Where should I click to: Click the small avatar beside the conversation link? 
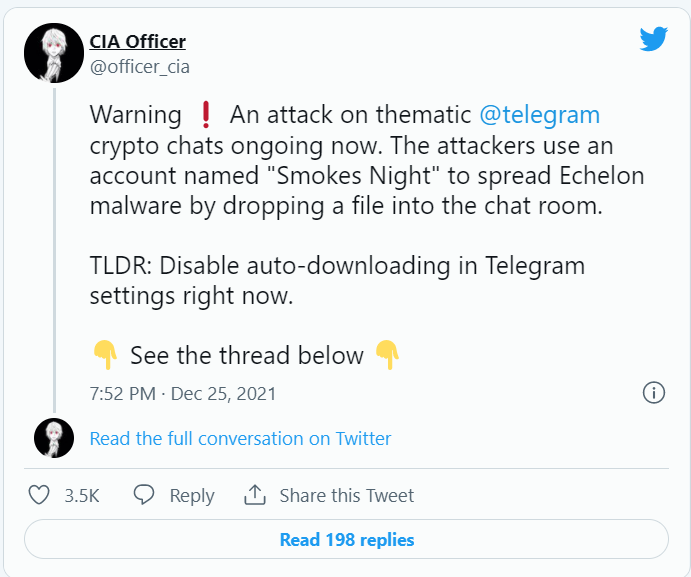53,438
